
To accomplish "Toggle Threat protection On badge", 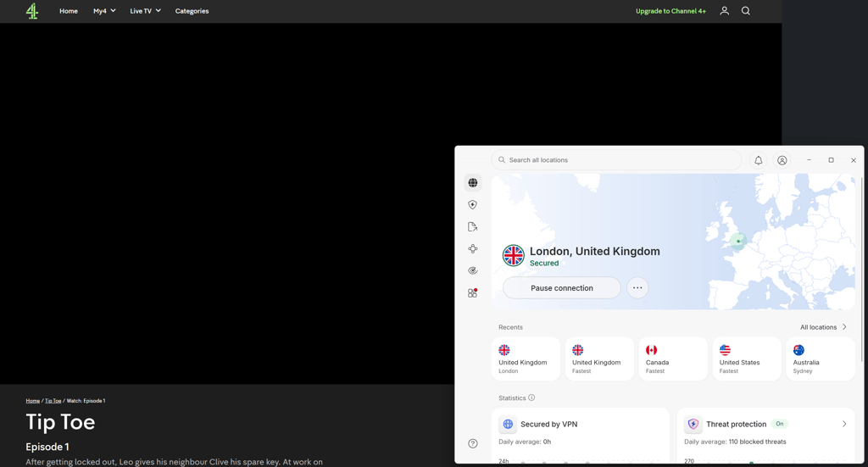I will pos(780,424).
